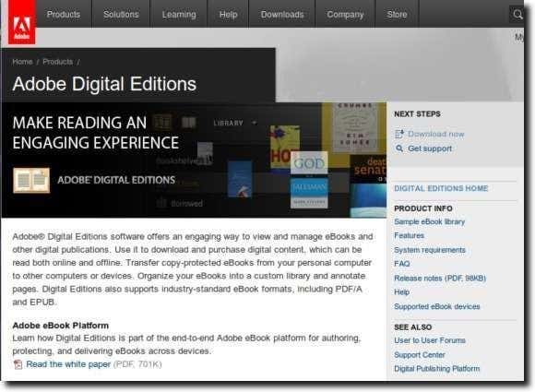Open the Products menu
535x392 pixels.
point(64,15)
